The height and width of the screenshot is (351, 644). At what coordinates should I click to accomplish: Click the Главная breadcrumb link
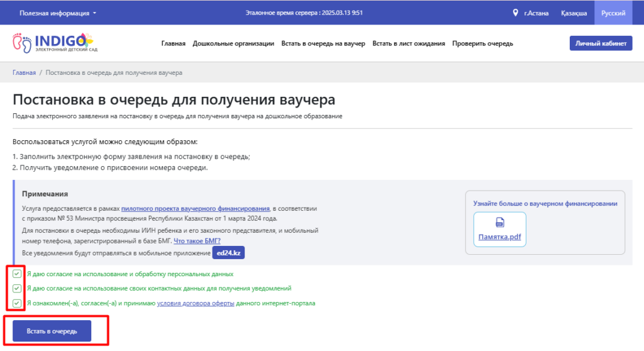pos(24,73)
